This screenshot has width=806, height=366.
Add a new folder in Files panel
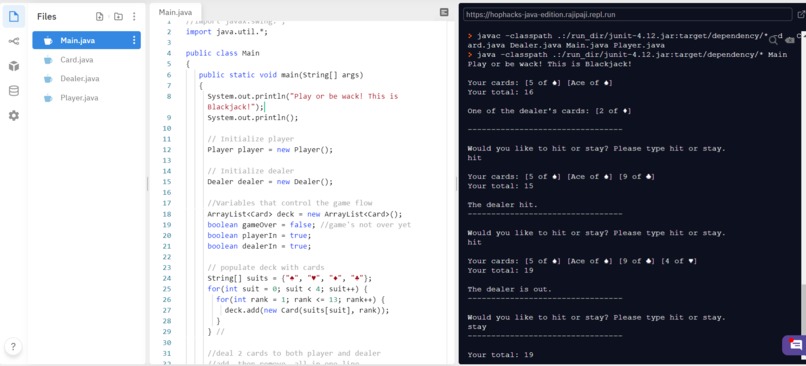coord(118,16)
